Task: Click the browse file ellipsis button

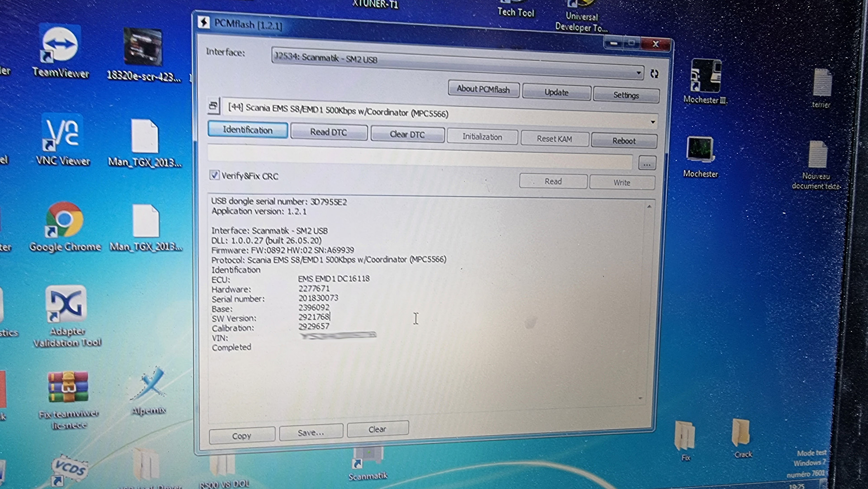Action: coord(647,164)
